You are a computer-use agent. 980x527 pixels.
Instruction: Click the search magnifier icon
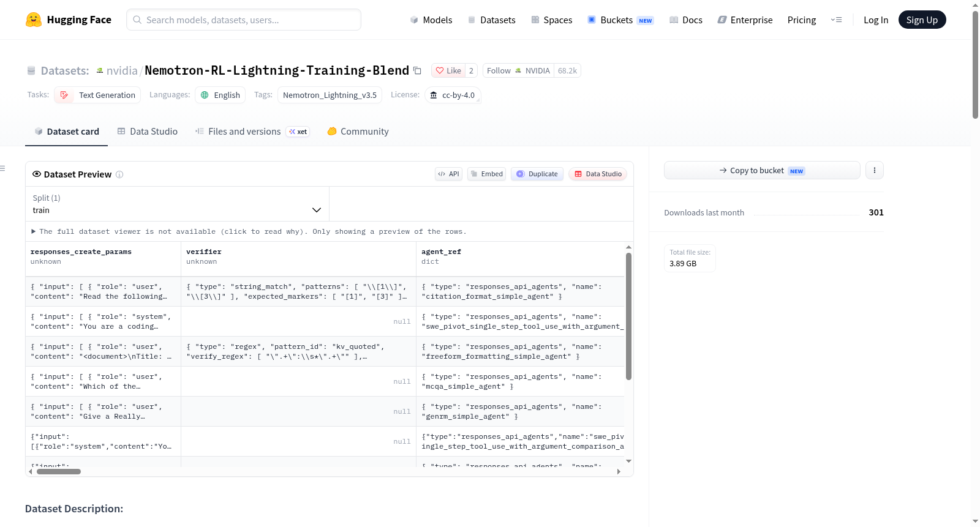(137, 20)
